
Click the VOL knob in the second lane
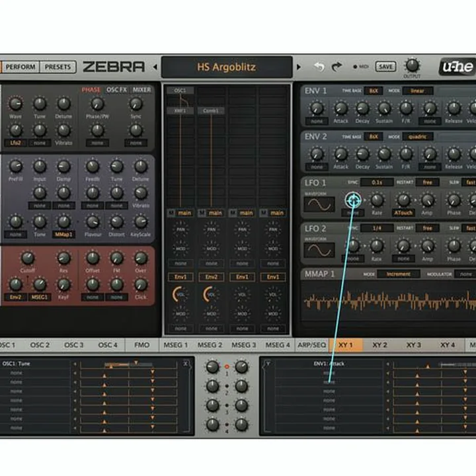pos(211,294)
